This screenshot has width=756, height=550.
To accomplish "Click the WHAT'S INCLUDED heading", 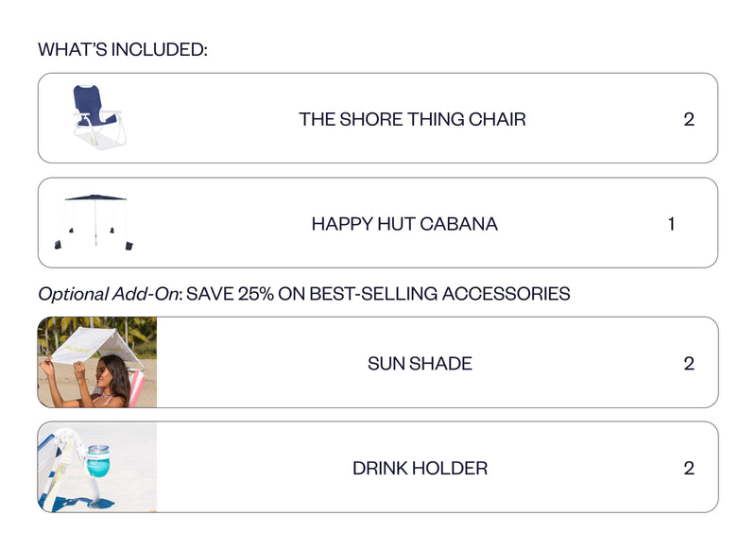I will [123, 49].
